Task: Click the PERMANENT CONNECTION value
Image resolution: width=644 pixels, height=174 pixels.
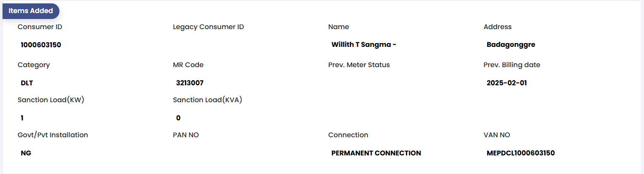Action: click(376, 153)
